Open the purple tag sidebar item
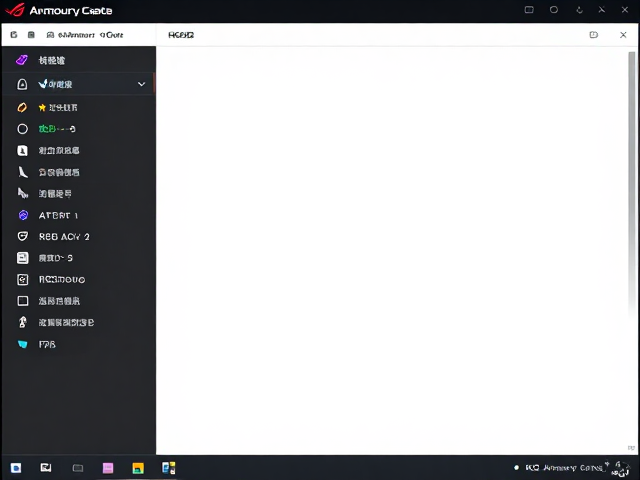This screenshot has height=480, width=640. click(78, 60)
